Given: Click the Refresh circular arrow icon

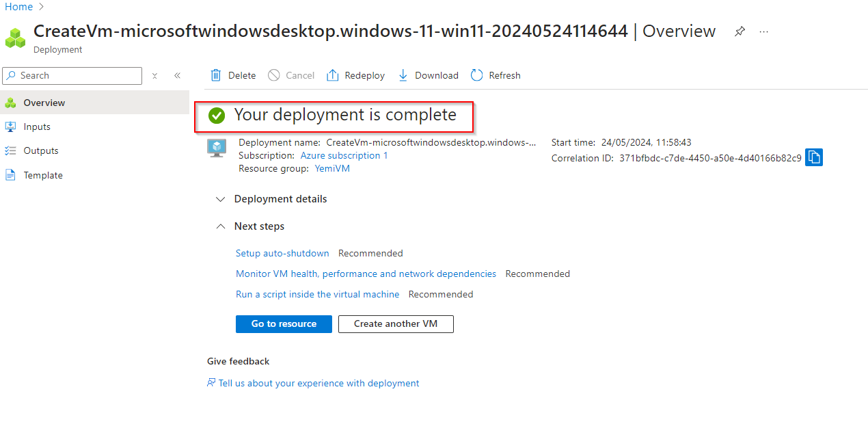Looking at the screenshot, I should click(477, 75).
